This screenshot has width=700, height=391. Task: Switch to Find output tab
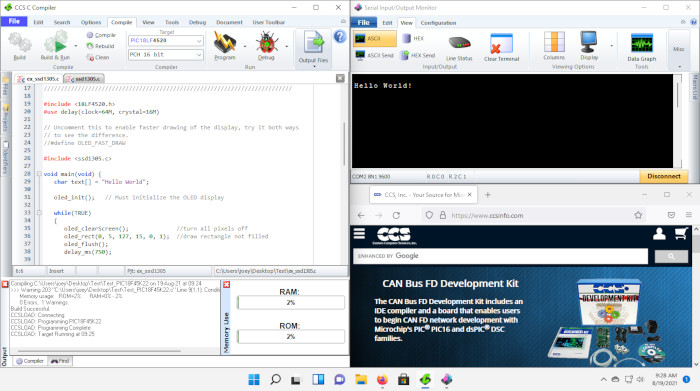pyautogui.click(x=60, y=361)
